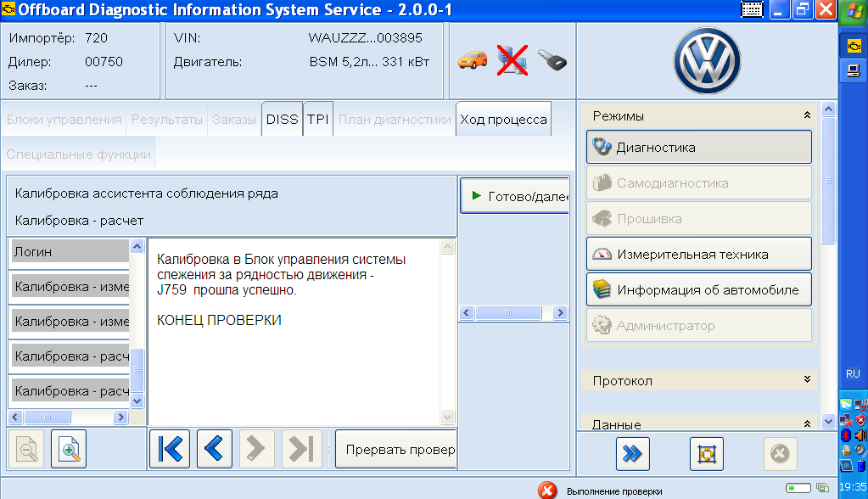Image resolution: width=868 pixels, height=499 pixels.
Task: Expand the Протокол section
Action: coord(807,380)
